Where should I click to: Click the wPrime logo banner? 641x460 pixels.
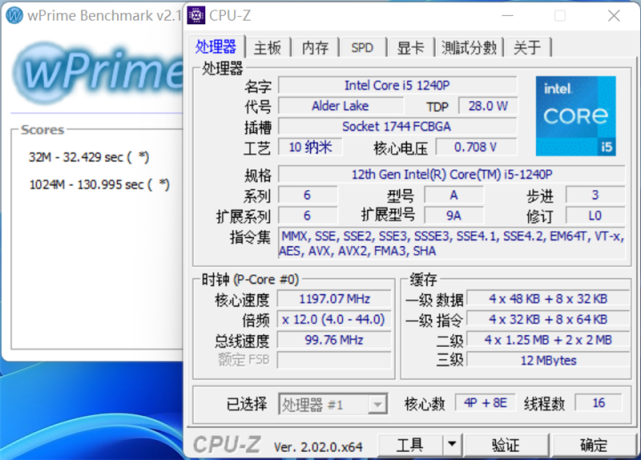click(99, 73)
